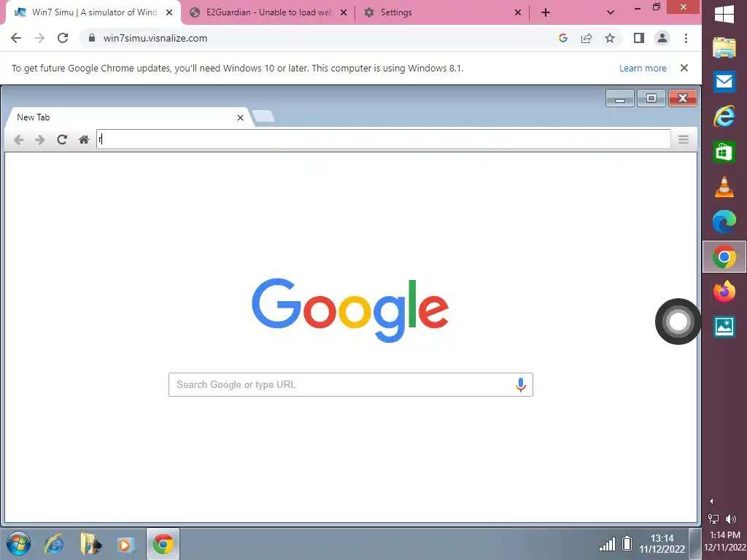Open a new tab in simulated browser

tap(263, 116)
